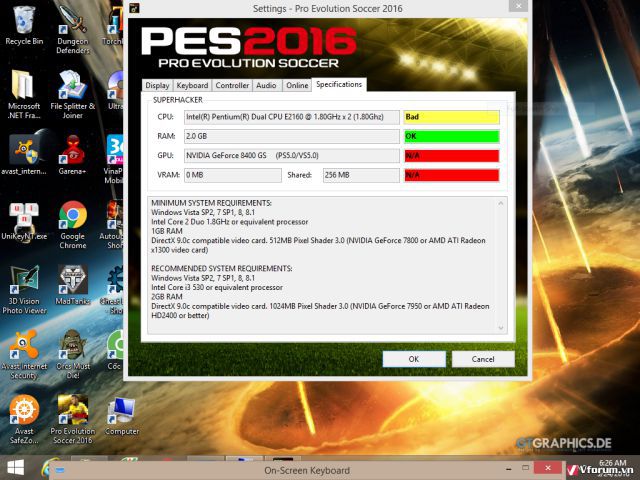Switch to the Keyboard tab
This screenshot has height=480, width=640.
(x=192, y=85)
